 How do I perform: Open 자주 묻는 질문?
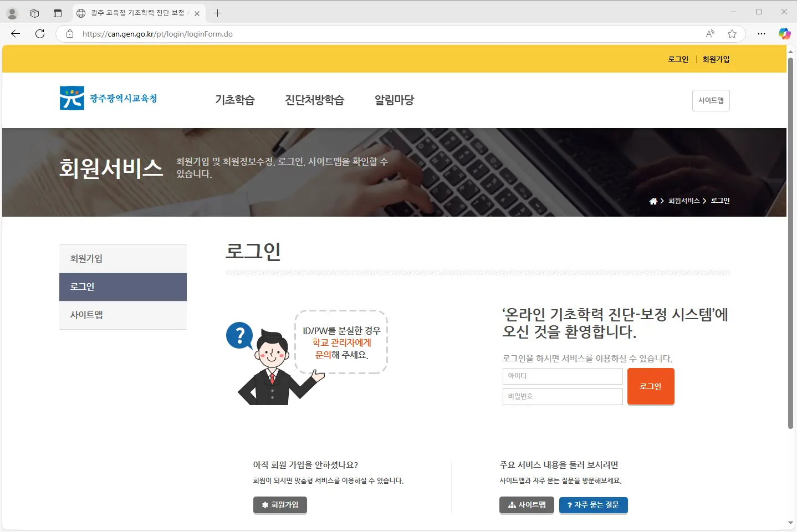[594, 505]
